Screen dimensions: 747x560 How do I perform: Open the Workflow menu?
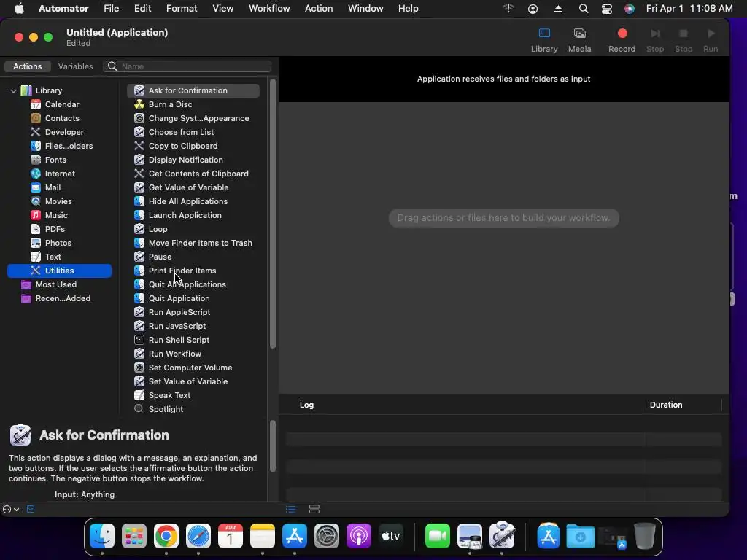269,9
